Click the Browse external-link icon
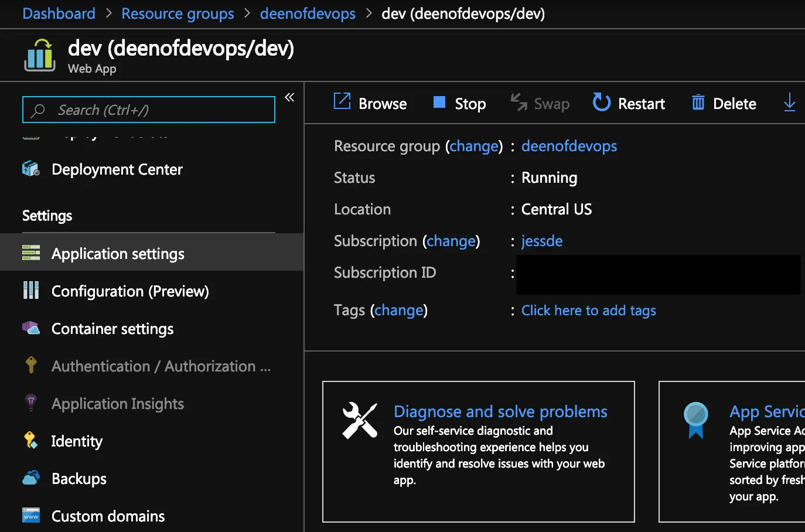This screenshot has width=805, height=532. click(342, 101)
